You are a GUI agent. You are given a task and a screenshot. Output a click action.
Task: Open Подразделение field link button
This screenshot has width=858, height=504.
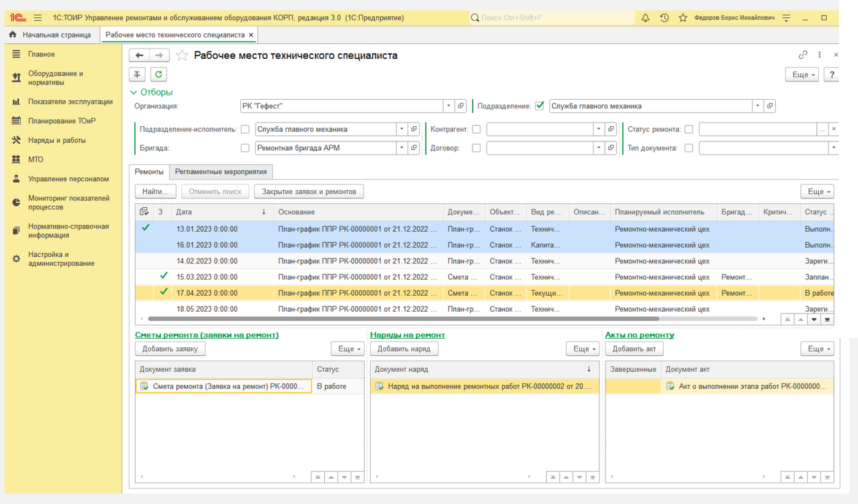770,106
